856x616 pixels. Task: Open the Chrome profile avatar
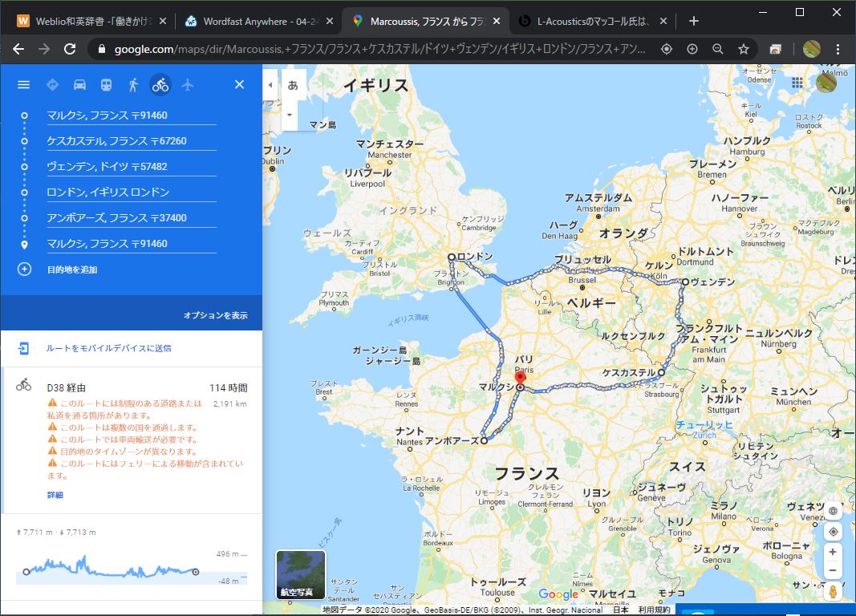coord(812,49)
